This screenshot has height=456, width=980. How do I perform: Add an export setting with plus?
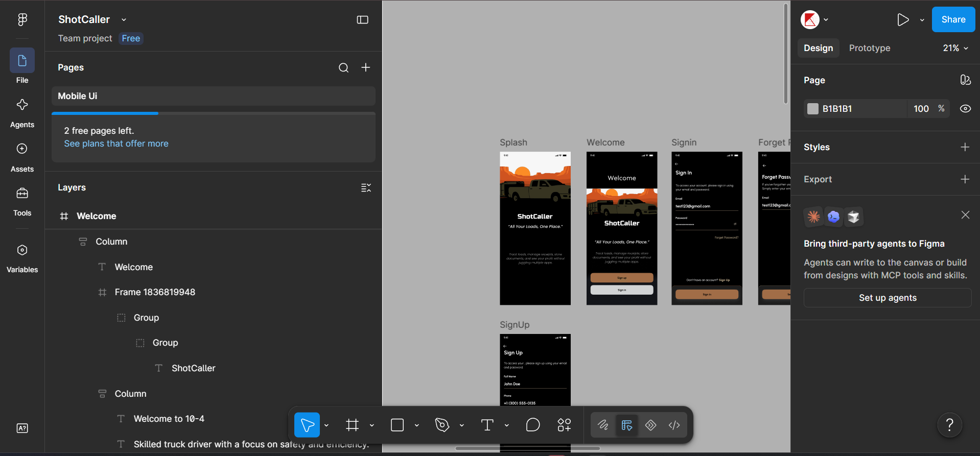tap(965, 179)
